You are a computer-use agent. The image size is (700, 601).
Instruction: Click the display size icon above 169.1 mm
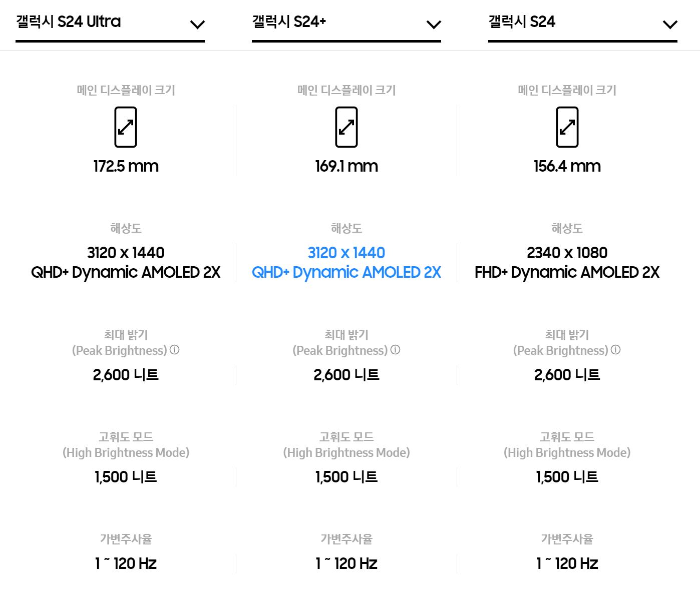point(346,127)
